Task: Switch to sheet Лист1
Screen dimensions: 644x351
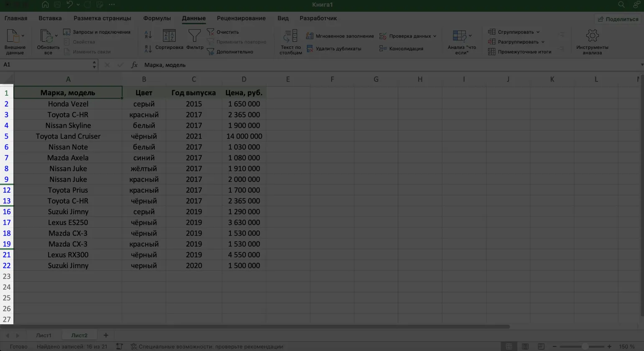Action: [x=43, y=335]
